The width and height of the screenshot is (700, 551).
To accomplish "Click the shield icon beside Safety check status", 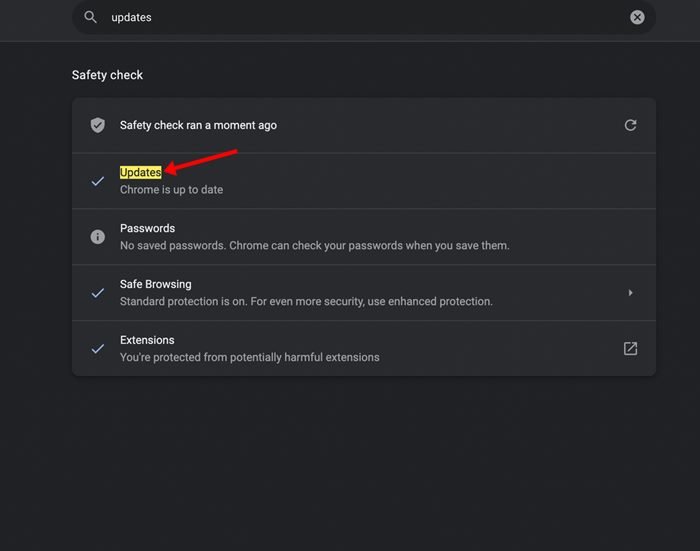I will (98, 125).
